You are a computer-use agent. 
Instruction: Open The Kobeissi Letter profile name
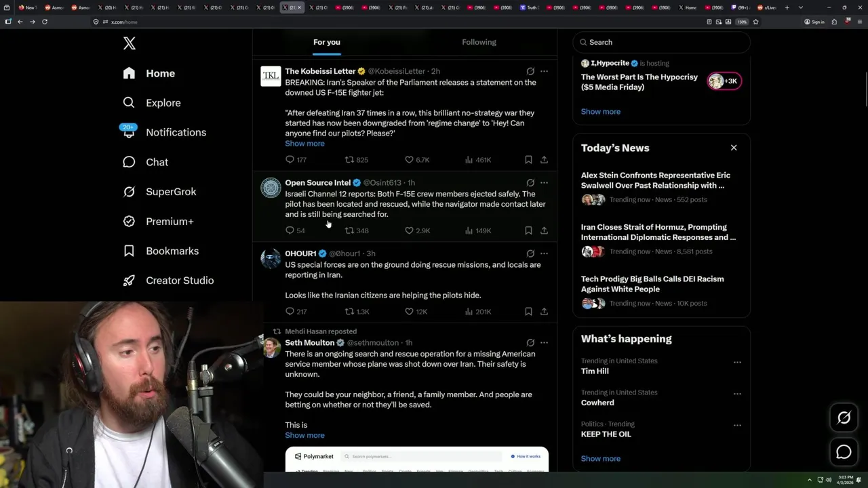point(320,71)
